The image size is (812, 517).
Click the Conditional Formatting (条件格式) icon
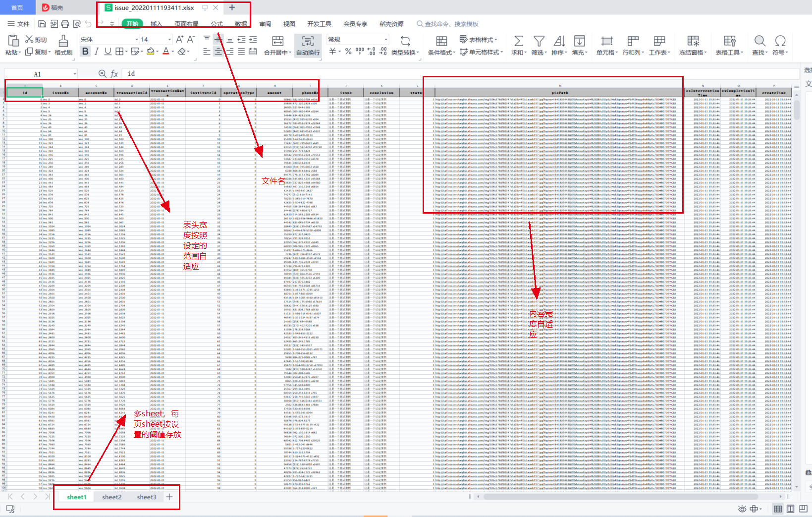point(441,41)
